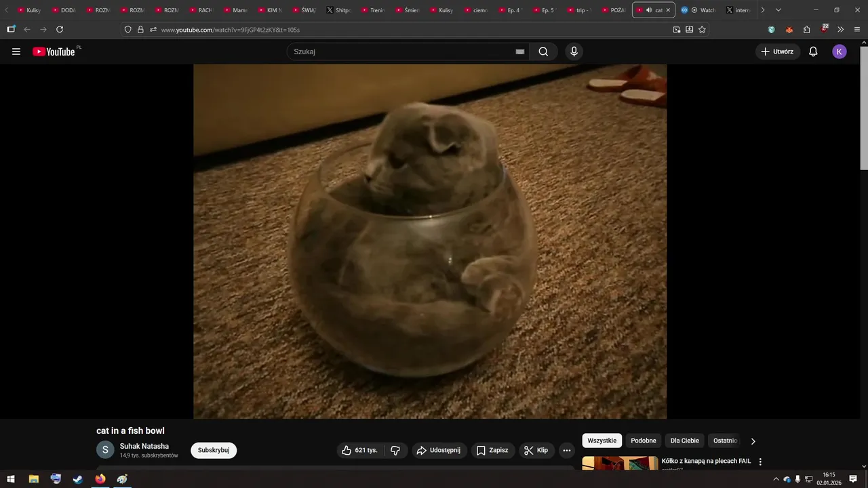Screen dimensions: 868x488
Task: Open the Firefox extensions puzzle icon
Action: tap(806, 30)
